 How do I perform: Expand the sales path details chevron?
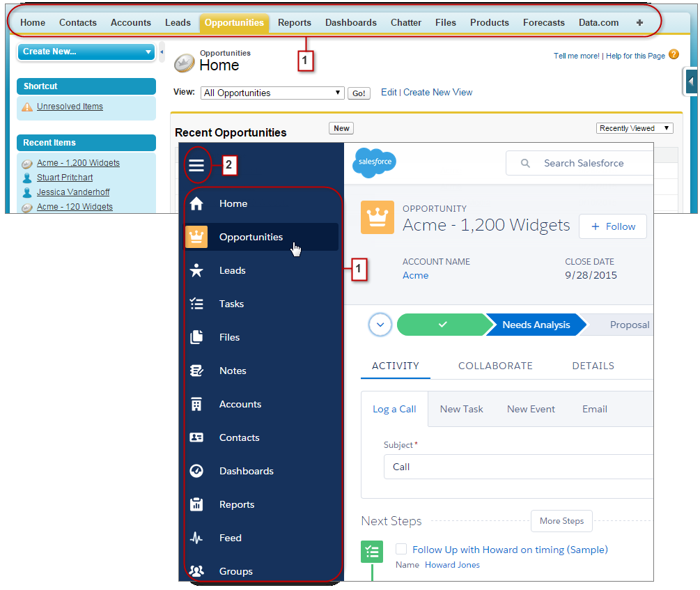[x=380, y=325]
